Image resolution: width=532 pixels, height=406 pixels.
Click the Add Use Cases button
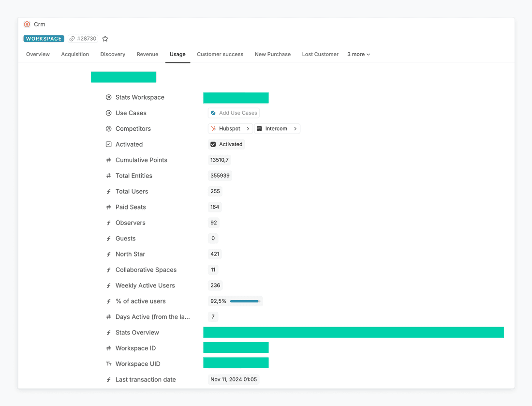(x=234, y=113)
